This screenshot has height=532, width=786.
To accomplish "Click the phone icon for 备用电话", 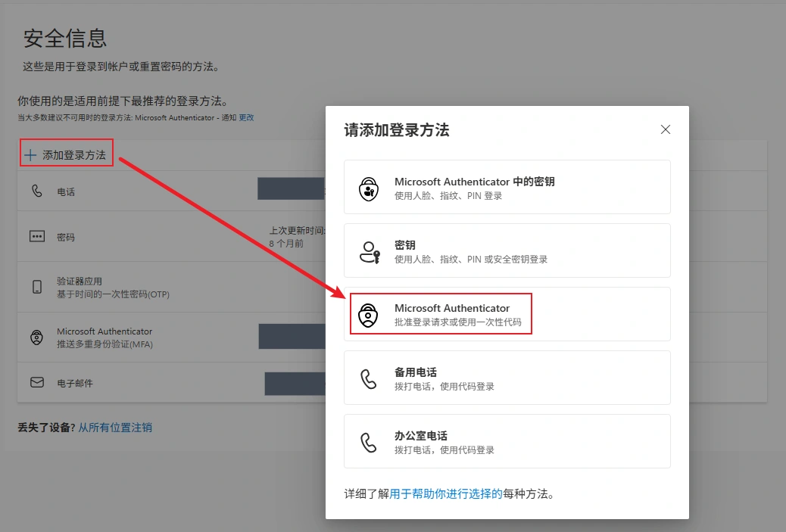I will pos(369,378).
